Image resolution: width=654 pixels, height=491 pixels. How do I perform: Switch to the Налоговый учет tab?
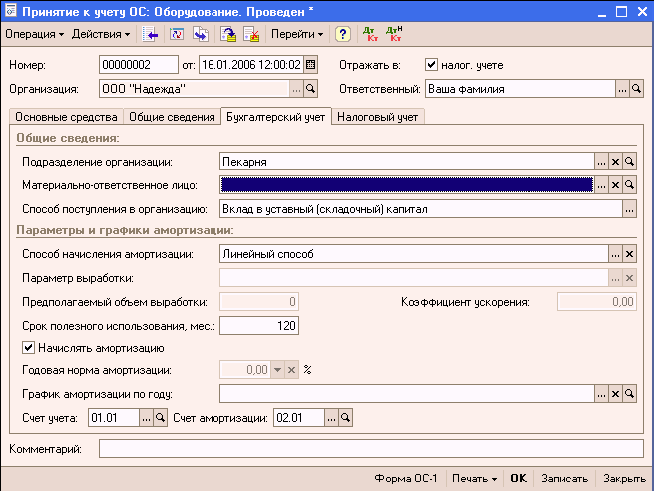click(x=377, y=117)
